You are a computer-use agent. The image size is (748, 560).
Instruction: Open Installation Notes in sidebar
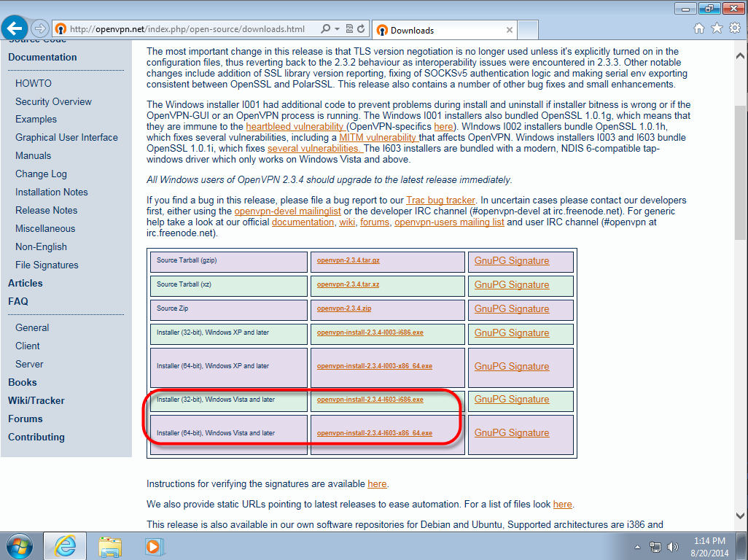click(x=52, y=192)
